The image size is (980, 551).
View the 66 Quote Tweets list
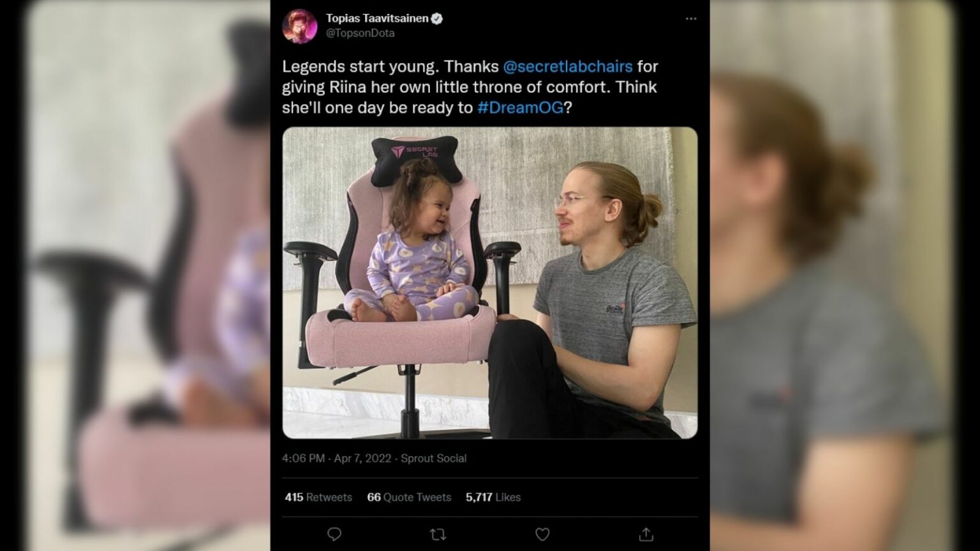pos(409,497)
